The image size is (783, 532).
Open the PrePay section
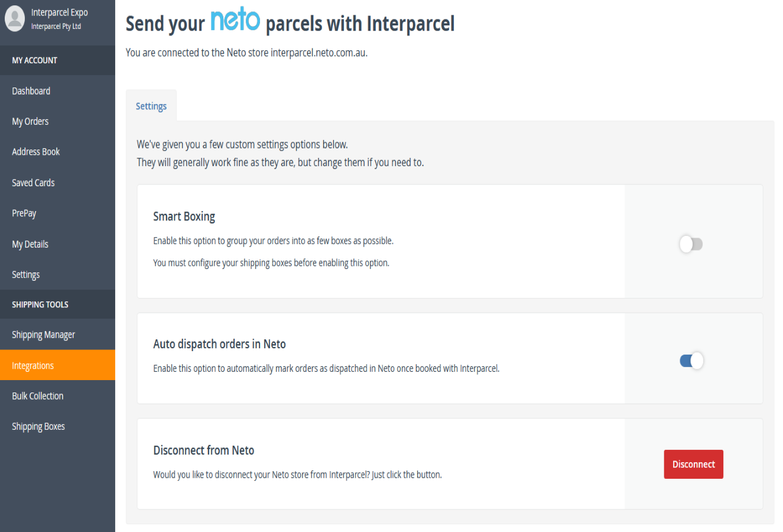pos(24,213)
